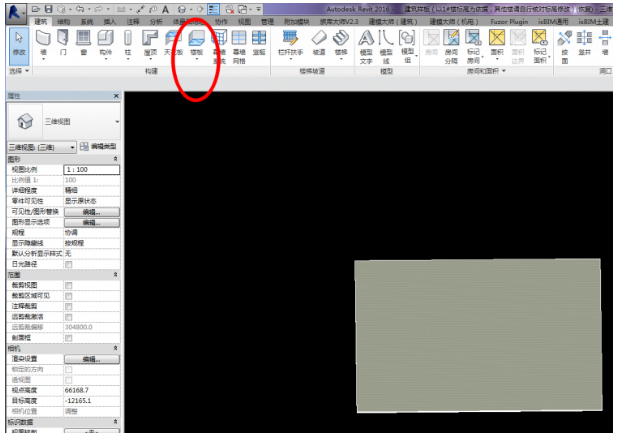Select the Tag Area (标记面积) tool
This screenshot has height=439, width=617.
tap(540, 46)
